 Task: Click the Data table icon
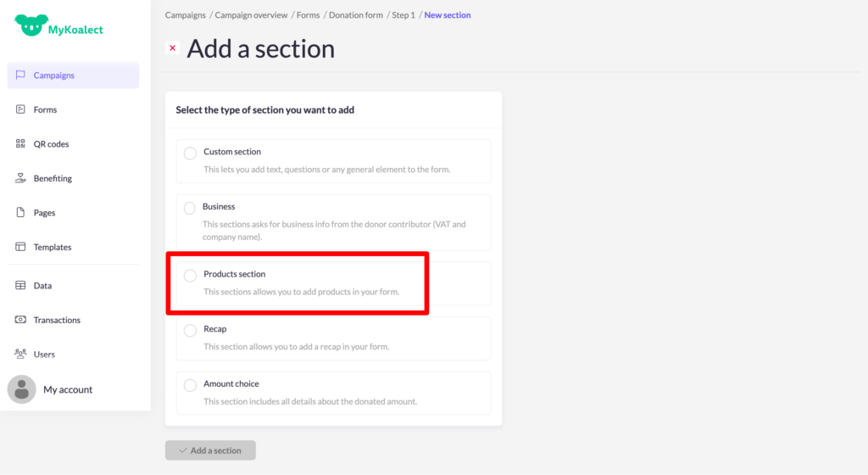click(20, 286)
